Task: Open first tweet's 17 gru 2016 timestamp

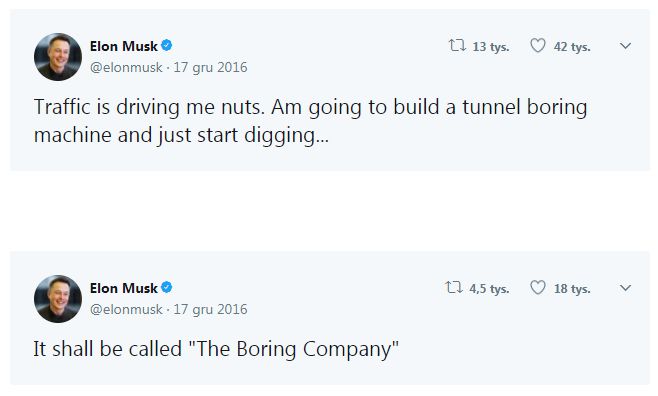Action: [x=210, y=67]
